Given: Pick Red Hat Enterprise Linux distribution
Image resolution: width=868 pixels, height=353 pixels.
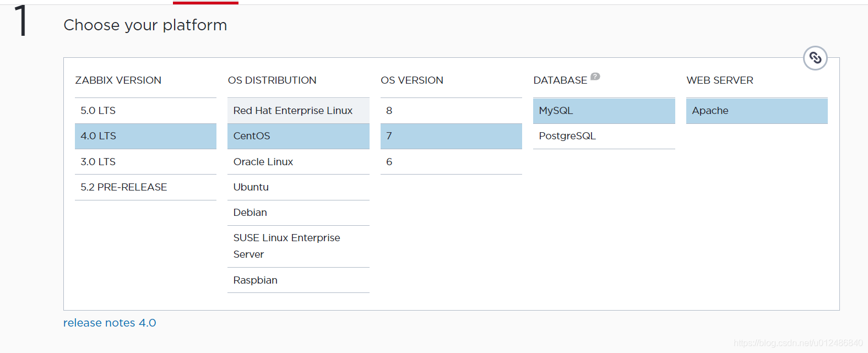Looking at the screenshot, I should (299, 111).
